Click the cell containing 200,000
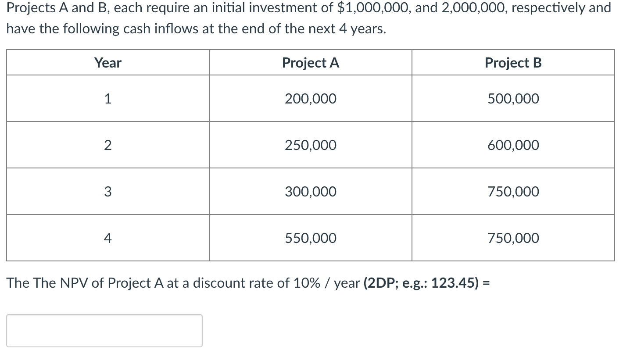This screenshot has width=623, height=364. point(310,98)
